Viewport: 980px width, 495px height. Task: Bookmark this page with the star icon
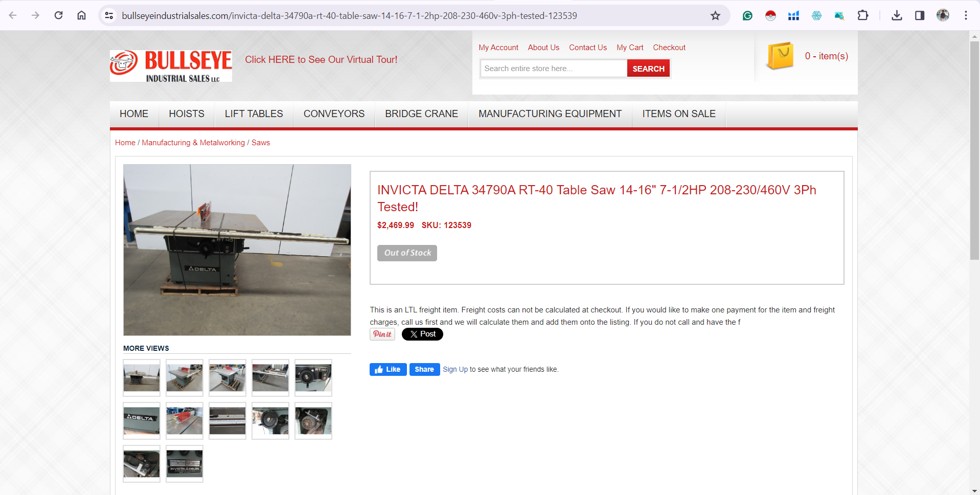(715, 16)
